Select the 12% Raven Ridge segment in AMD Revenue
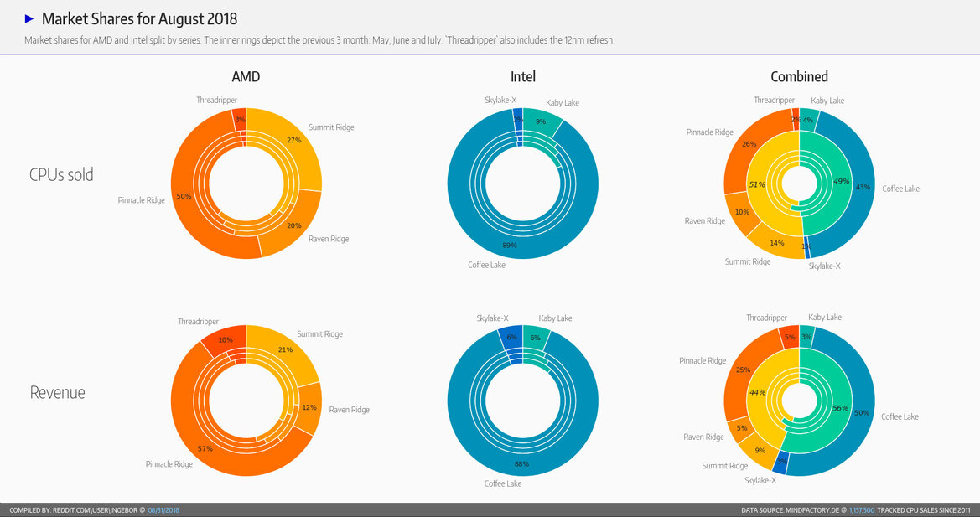980x517 pixels. 309,407
